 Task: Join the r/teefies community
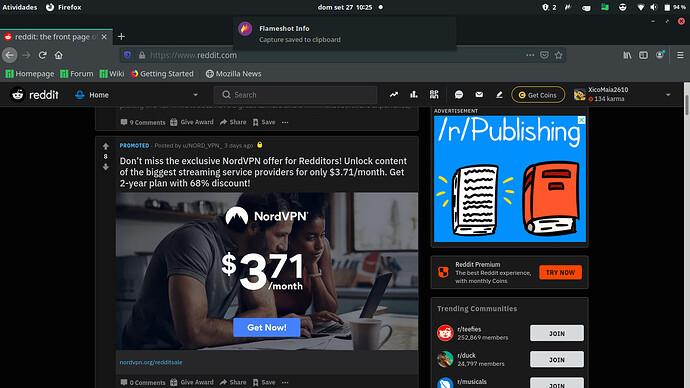(557, 333)
